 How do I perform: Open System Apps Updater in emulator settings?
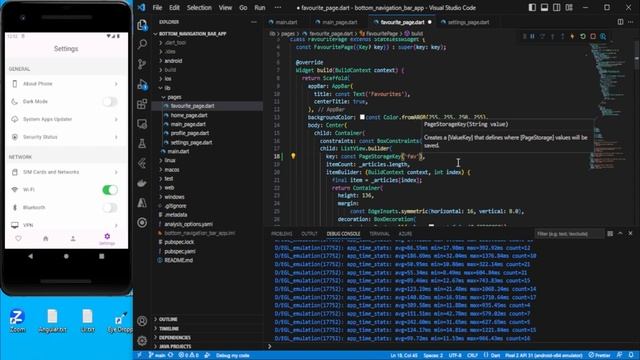coord(66,119)
